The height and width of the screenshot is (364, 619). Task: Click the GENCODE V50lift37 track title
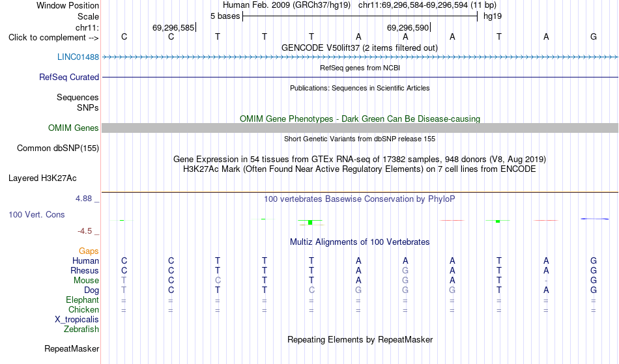(359, 48)
